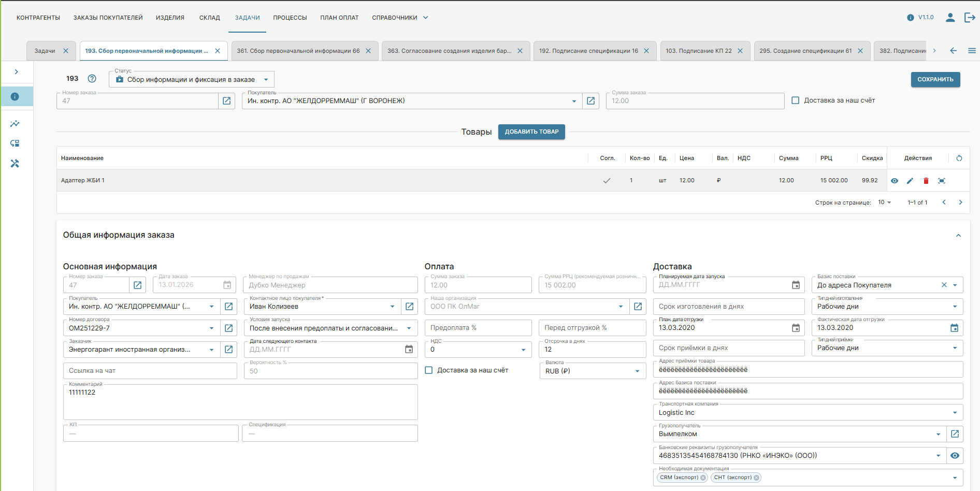This screenshot has width=980, height=491.
Task: Expand the Статус dropdown
Action: pos(266,80)
